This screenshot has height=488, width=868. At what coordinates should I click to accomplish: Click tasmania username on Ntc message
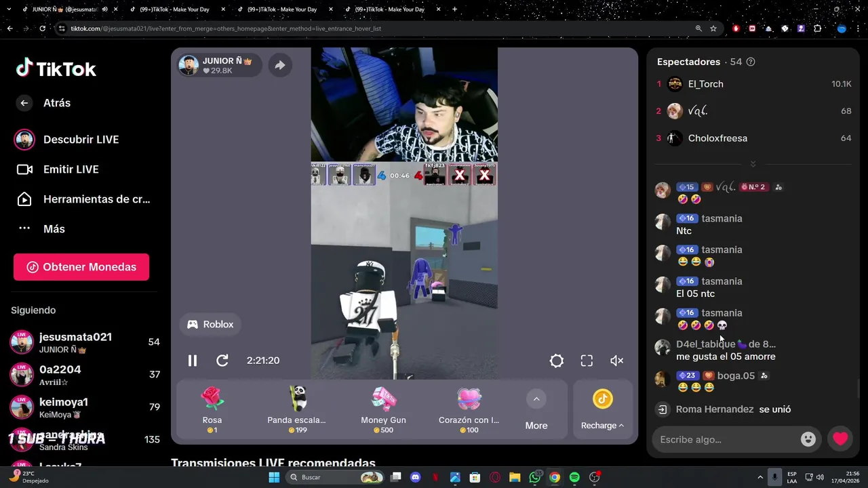tap(722, 218)
